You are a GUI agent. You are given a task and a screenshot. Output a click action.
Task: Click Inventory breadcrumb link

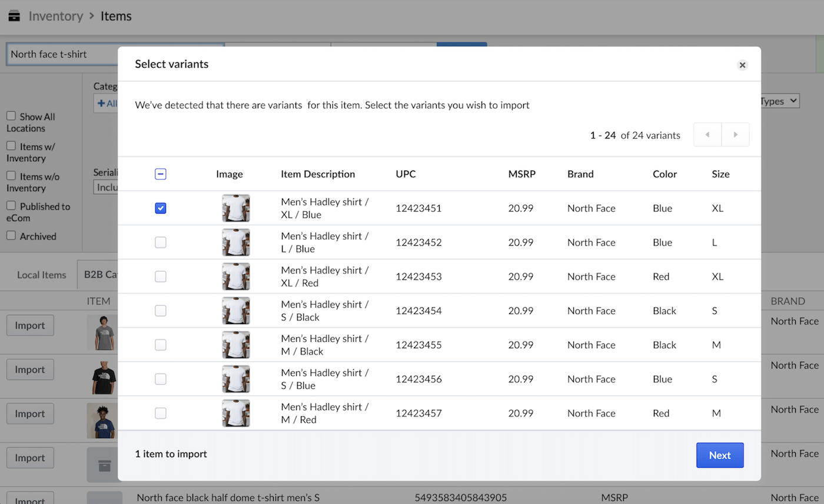point(56,16)
